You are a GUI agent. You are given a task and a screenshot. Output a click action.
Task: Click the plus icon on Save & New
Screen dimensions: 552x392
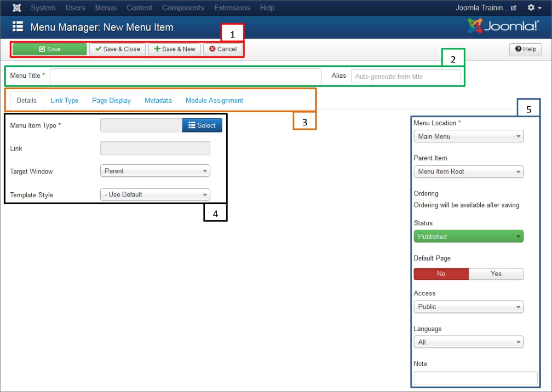[156, 49]
